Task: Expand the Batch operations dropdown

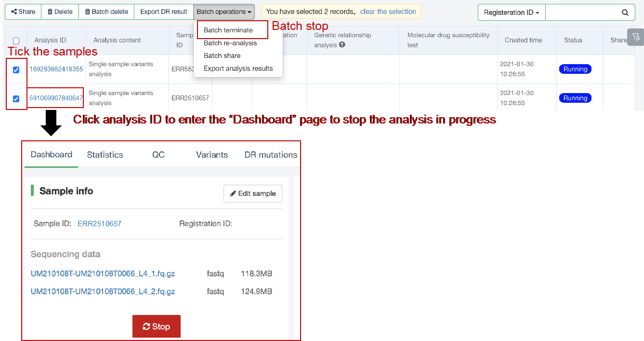Action: [224, 12]
